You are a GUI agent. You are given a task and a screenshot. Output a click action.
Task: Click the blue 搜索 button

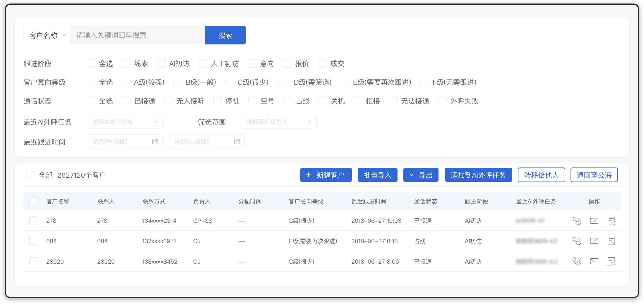tap(225, 35)
